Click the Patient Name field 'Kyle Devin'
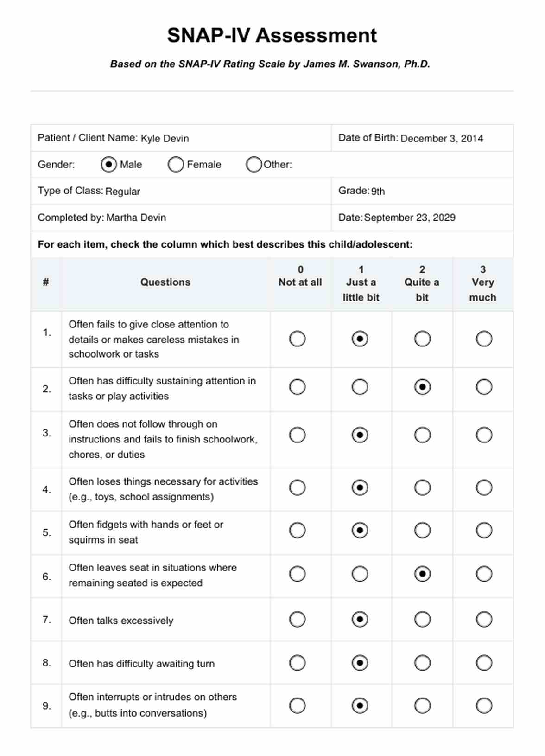 click(x=165, y=139)
